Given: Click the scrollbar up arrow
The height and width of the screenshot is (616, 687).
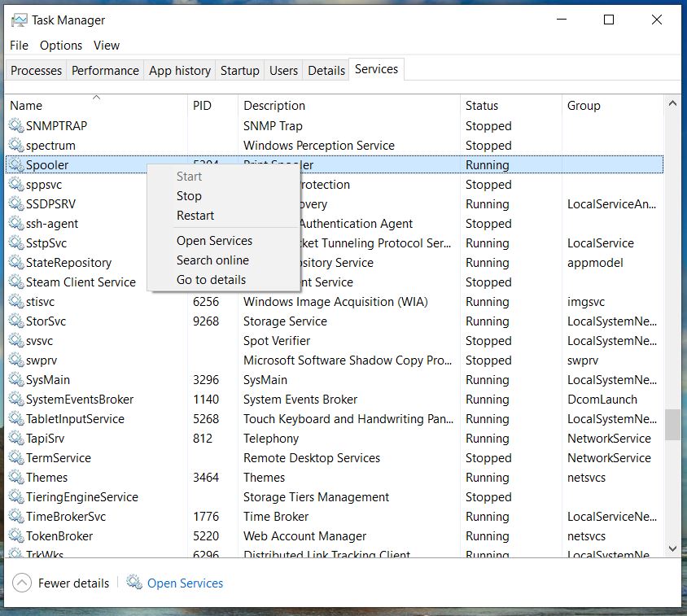Looking at the screenshot, I should (672, 104).
